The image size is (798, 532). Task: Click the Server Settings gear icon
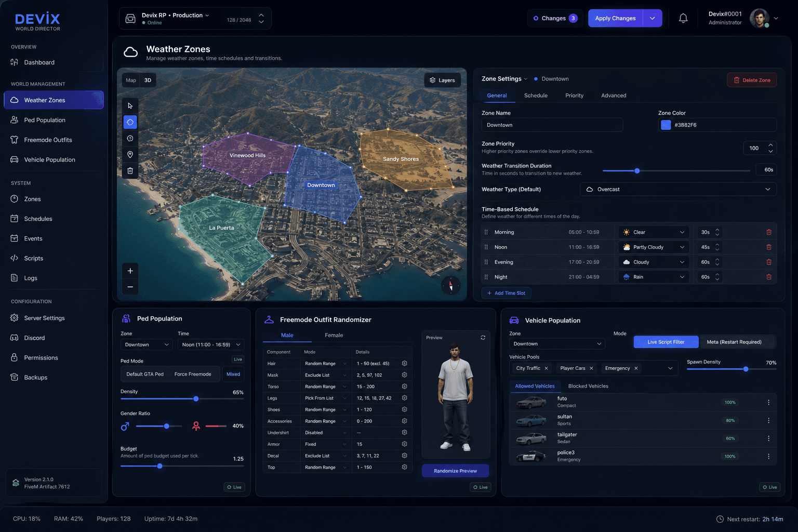pyautogui.click(x=15, y=318)
